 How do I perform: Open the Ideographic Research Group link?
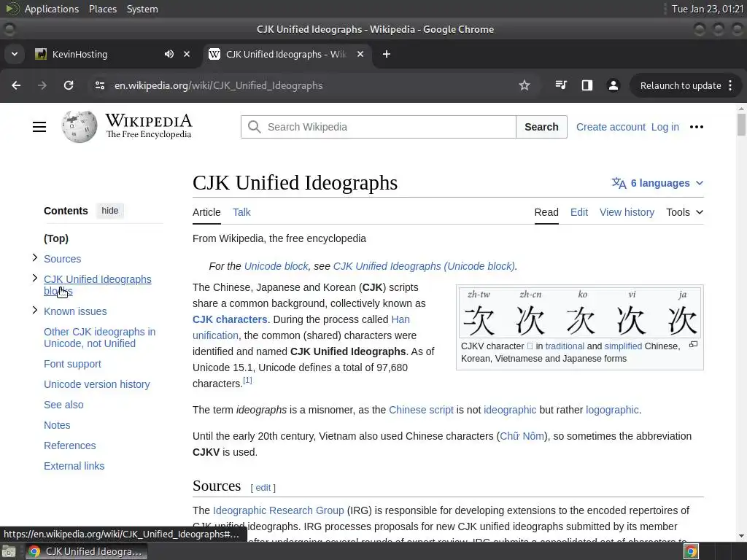278,510
